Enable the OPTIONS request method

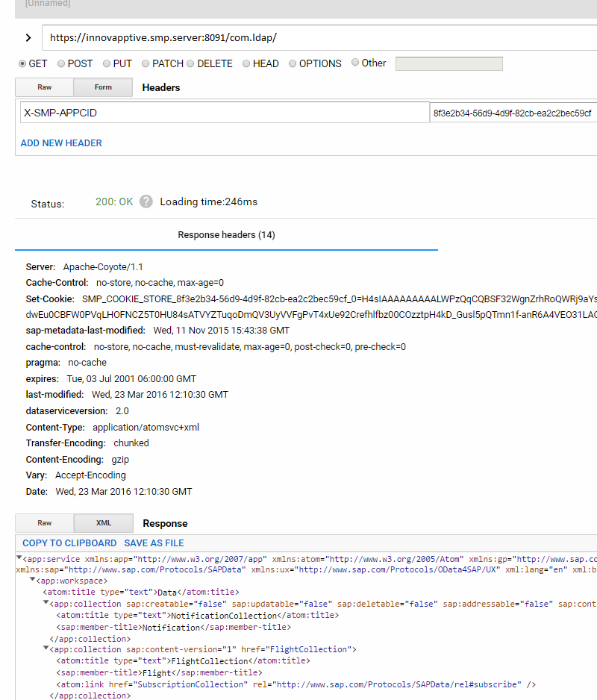coord(292,63)
